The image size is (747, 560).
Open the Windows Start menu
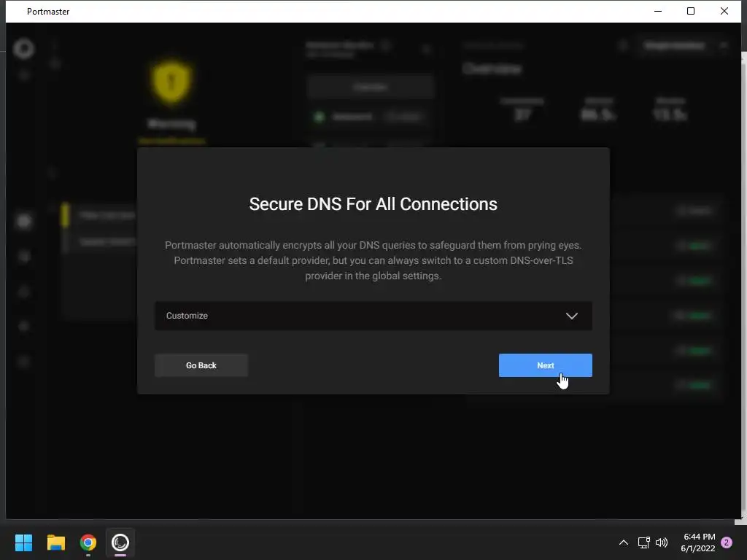tap(23, 542)
